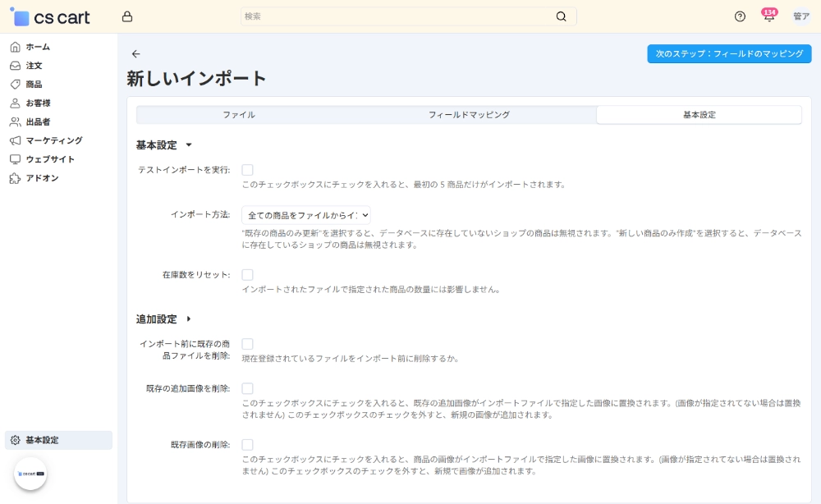Click into the 検索 search field

pos(398,16)
